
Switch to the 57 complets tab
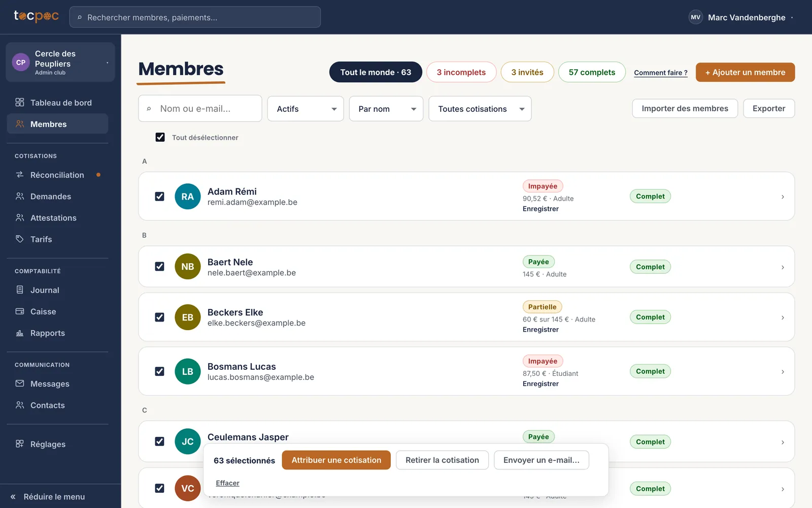click(592, 72)
